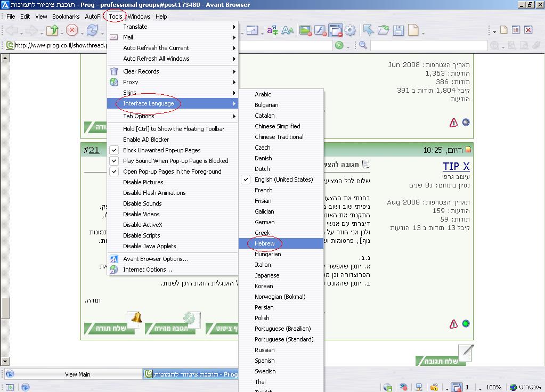Image resolution: width=545 pixels, height=392 pixels.
Task: Select Interface Language menu entry
Action: (x=173, y=103)
